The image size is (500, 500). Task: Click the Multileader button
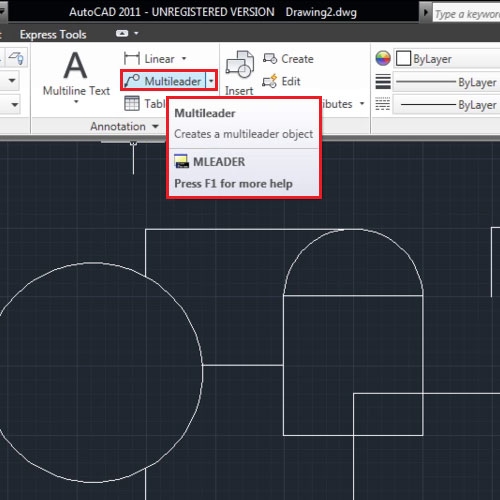(163, 81)
